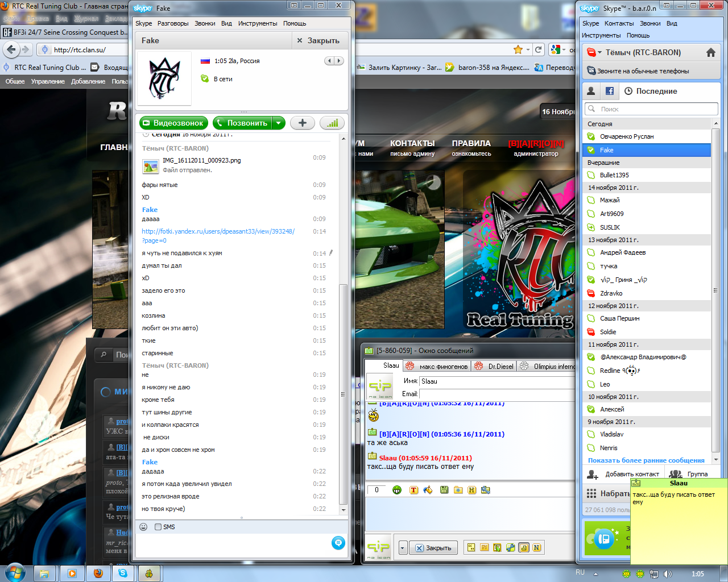Click the Имя field showing Slaau
Image resolution: width=728 pixels, height=582 pixels.
[x=497, y=381]
